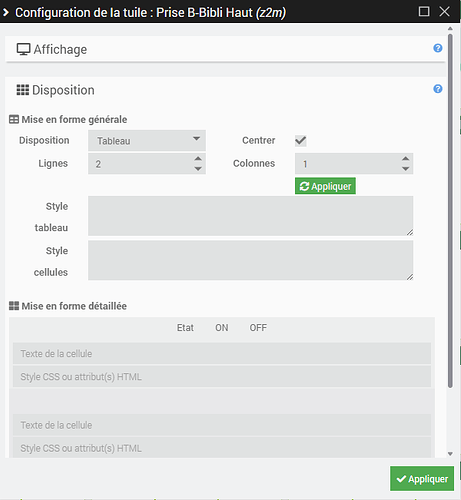Click the chevron icon in the title bar
This screenshot has width=461, height=500.
click(6, 13)
